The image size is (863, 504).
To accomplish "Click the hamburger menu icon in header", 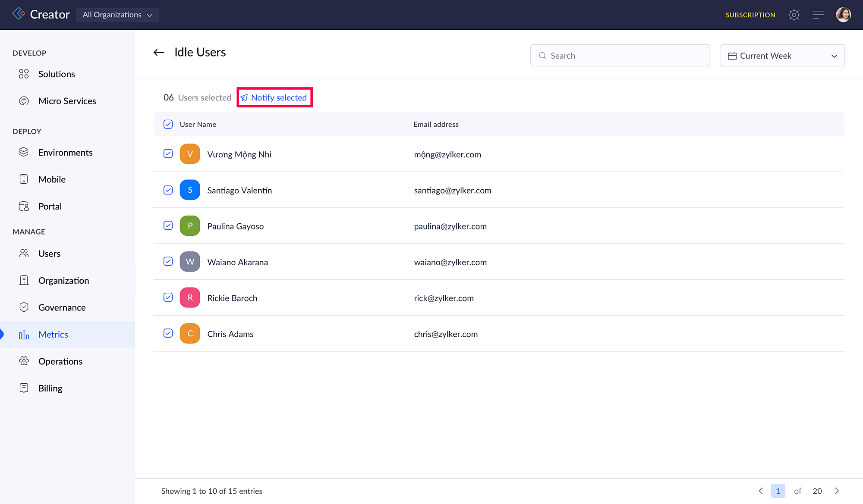I will (x=818, y=15).
